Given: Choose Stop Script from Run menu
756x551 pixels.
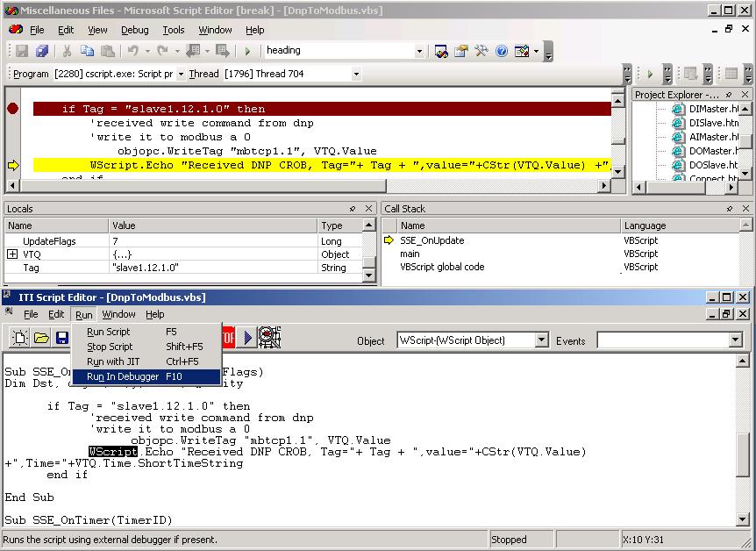Looking at the screenshot, I should coord(146,347).
